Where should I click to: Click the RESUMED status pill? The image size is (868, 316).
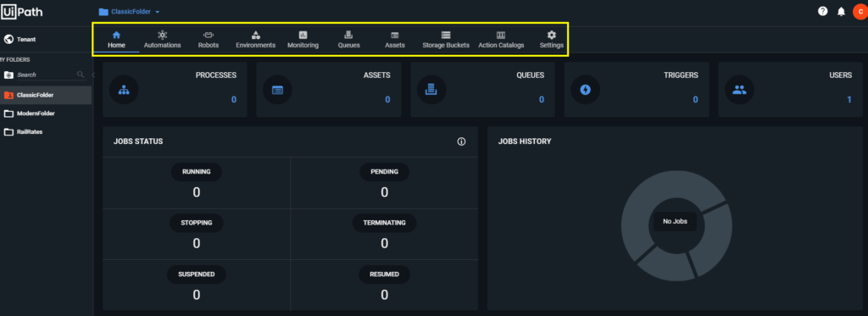[x=384, y=274]
